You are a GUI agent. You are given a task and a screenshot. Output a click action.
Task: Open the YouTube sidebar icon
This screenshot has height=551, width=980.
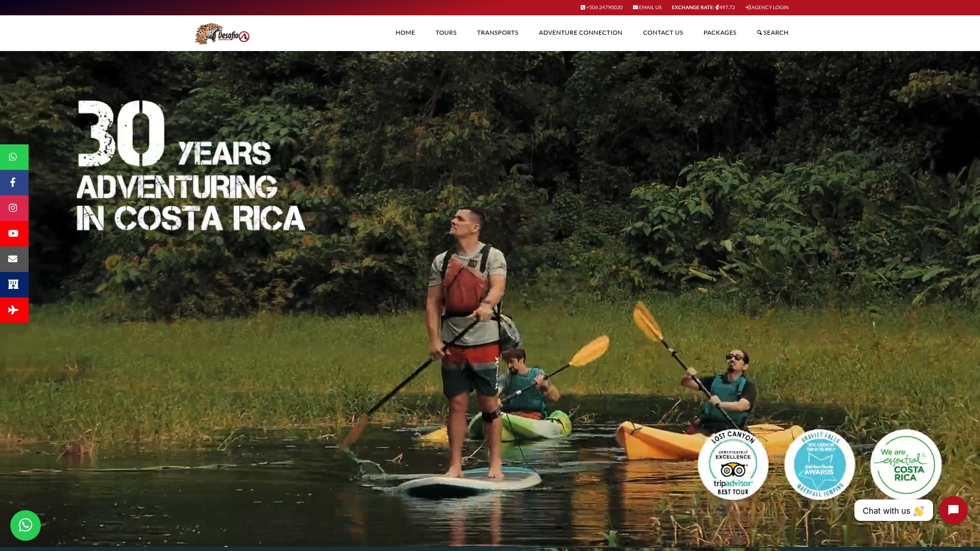[14, 234]
